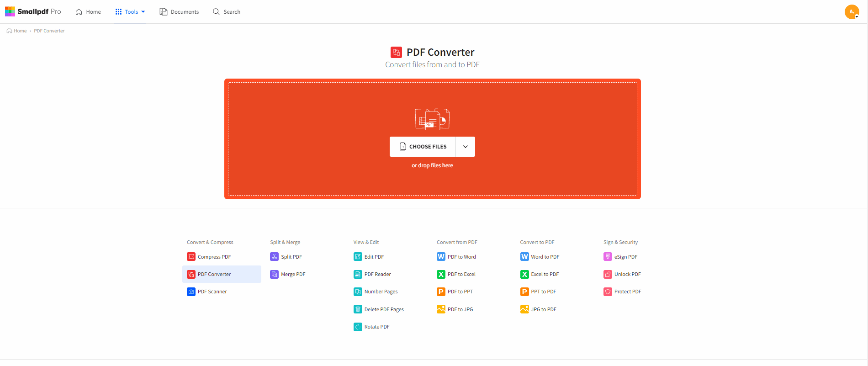Click the PPT to PDF icon

(x=524, y=292)
